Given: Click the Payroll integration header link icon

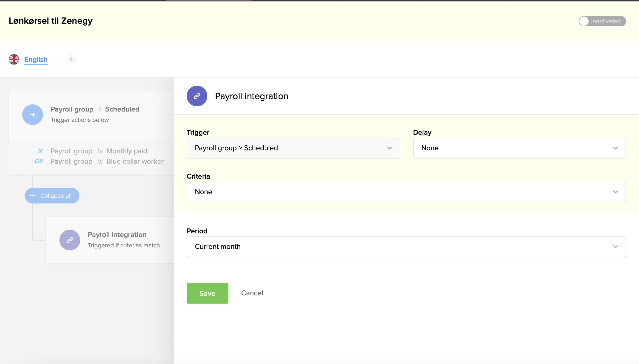Looking at the screenshot, I should click(x=197, y=96).
